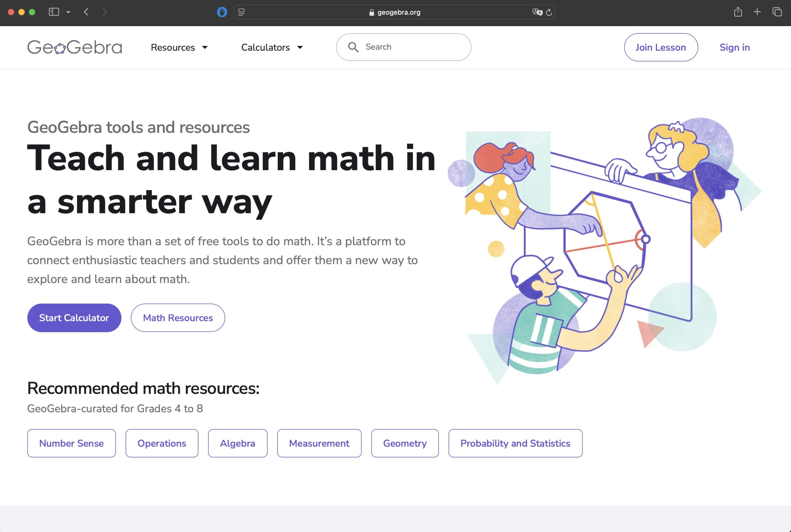Click the browser forward arrow
Screen dimensions: 791x532
pyautogui.click(x=104, y=12)
